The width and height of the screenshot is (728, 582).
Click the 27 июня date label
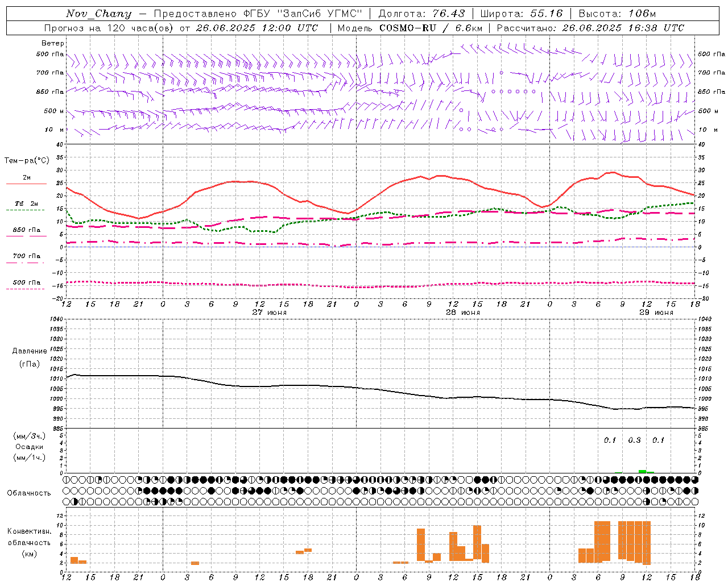pos(270,313)
